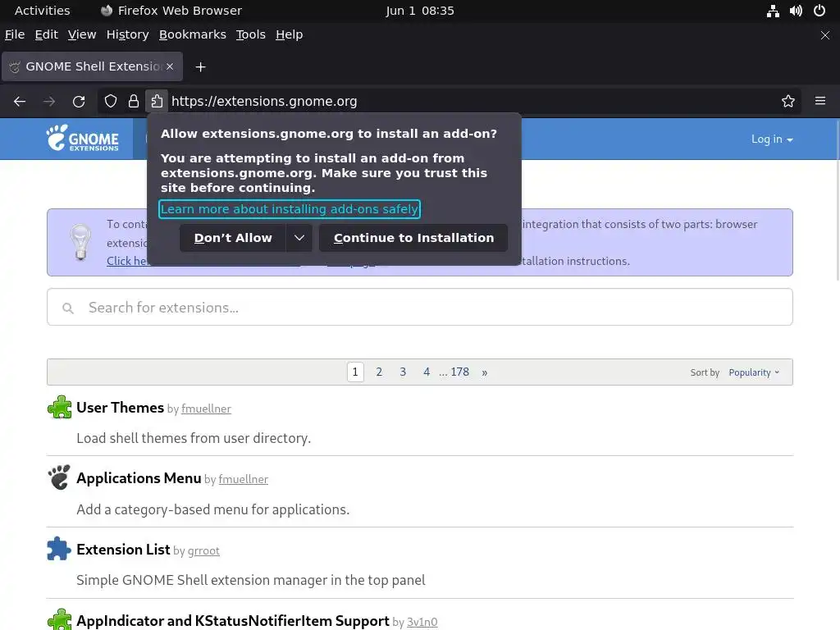Click the AppIndicator extension puzzle icon
This screenshot has height=630, width=840.
point(59,620)
